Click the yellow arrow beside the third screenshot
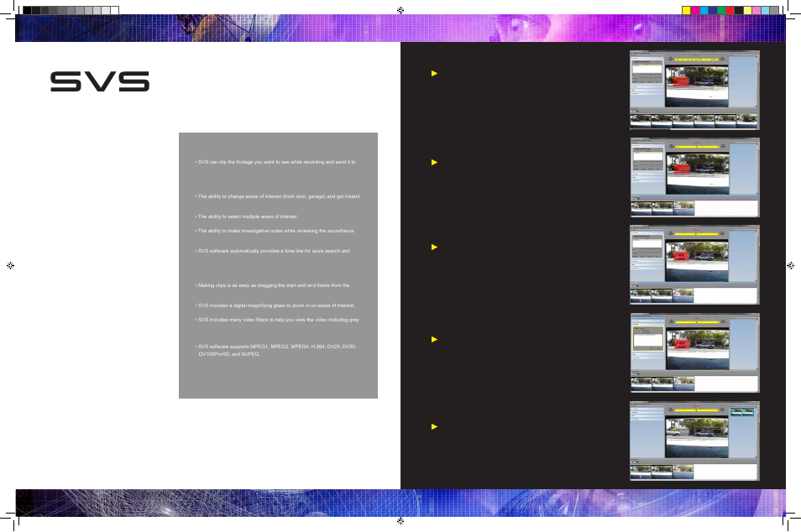 [x=435, y=247]
